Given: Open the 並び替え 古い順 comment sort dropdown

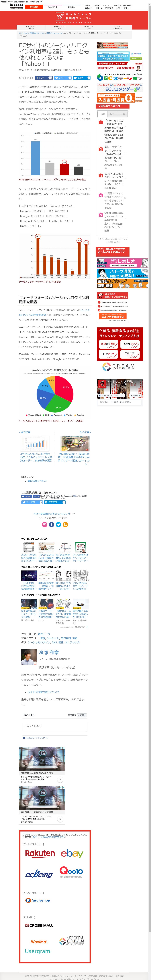Looking at the screenshot, I should tap(82, 715).
